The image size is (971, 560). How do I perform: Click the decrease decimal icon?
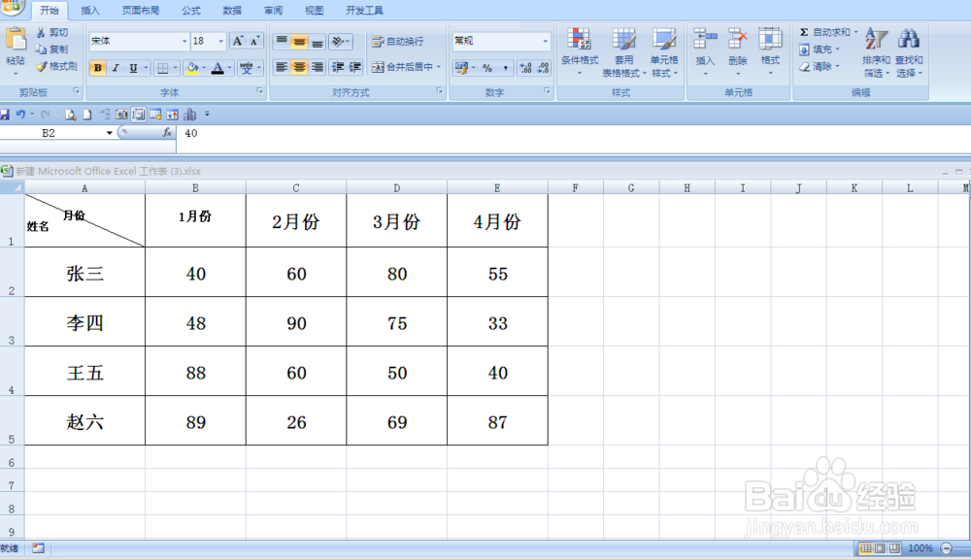tap(543, 68)
